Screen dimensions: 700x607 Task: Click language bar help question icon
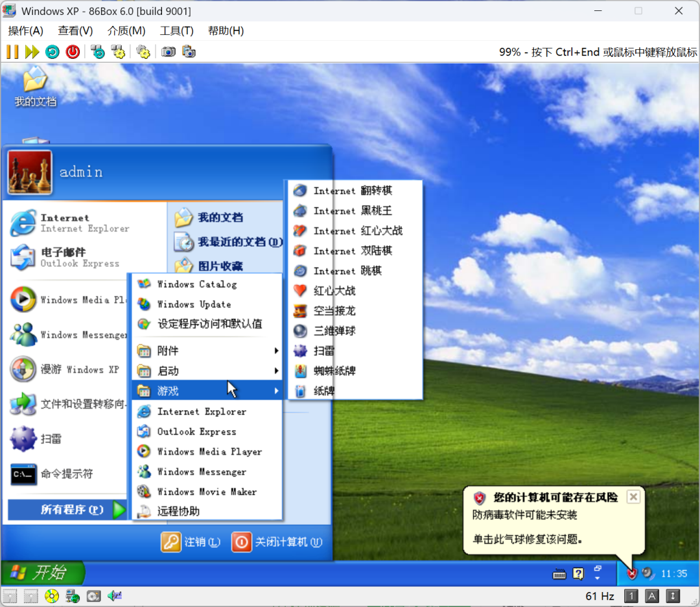tap(578, 573)
